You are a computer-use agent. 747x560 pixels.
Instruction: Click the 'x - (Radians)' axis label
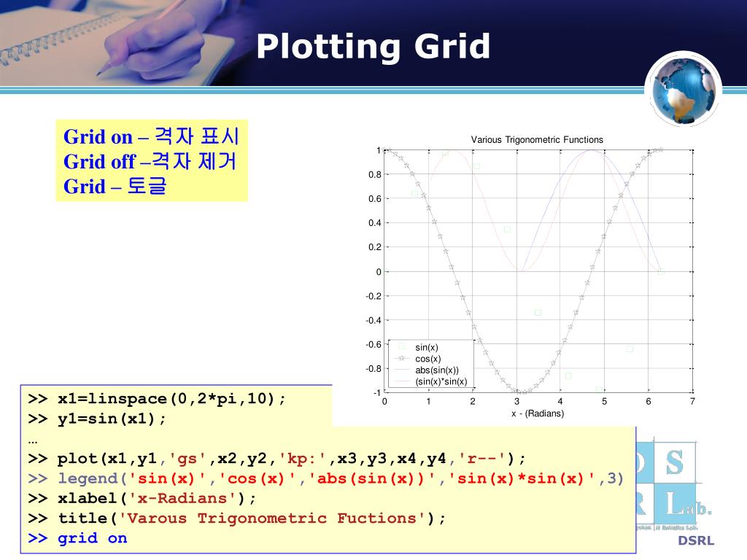(x=538, y=413)
